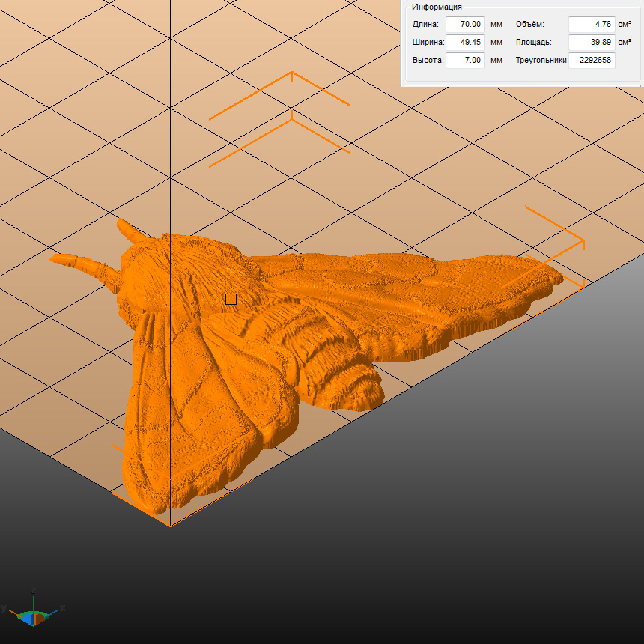Click the Площадь value field
The width and height of the screenshot is (644, 644).
point(591,43)
